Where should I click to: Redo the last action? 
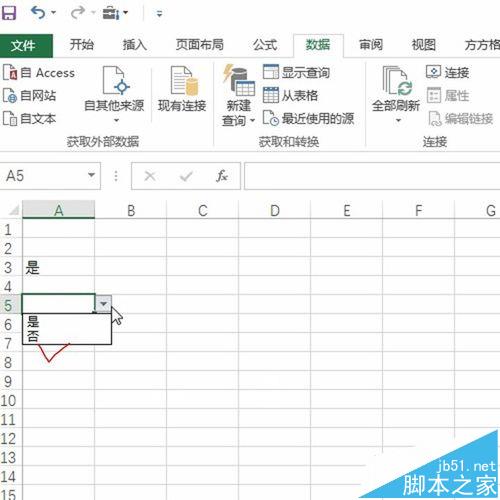point(77,13)
